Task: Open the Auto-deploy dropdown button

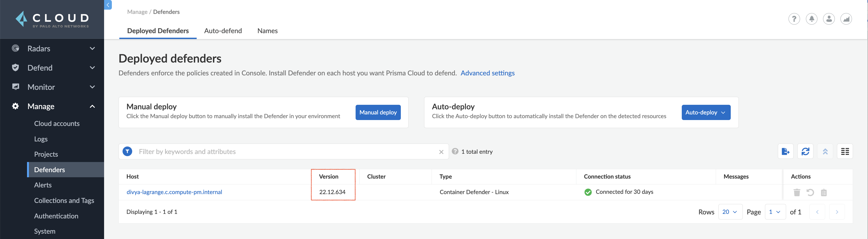Action: coord(706,113)
